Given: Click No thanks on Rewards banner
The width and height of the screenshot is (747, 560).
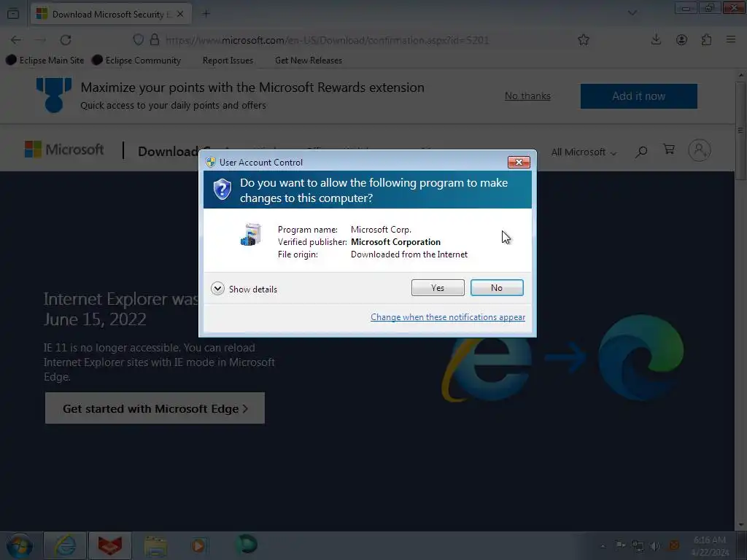Looking at the screenshot, I should click(x=527, y=96).
